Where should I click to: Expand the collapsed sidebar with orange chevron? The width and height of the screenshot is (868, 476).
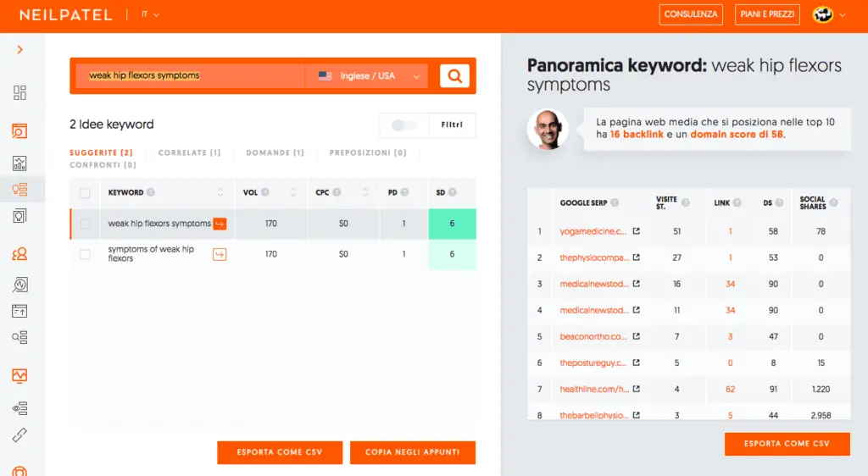point(20,50)
